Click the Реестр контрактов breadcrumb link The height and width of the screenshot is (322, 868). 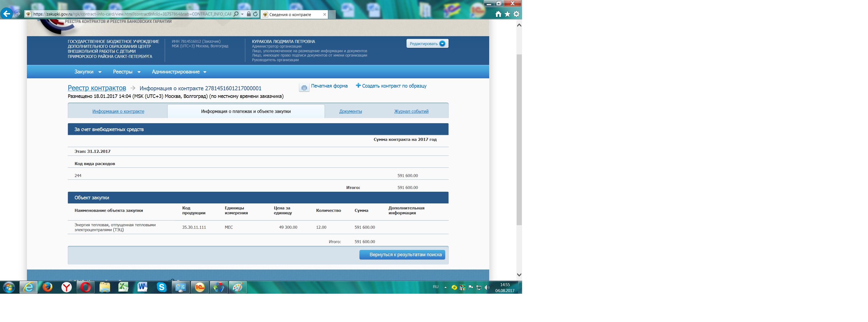(x=97, y=88)
